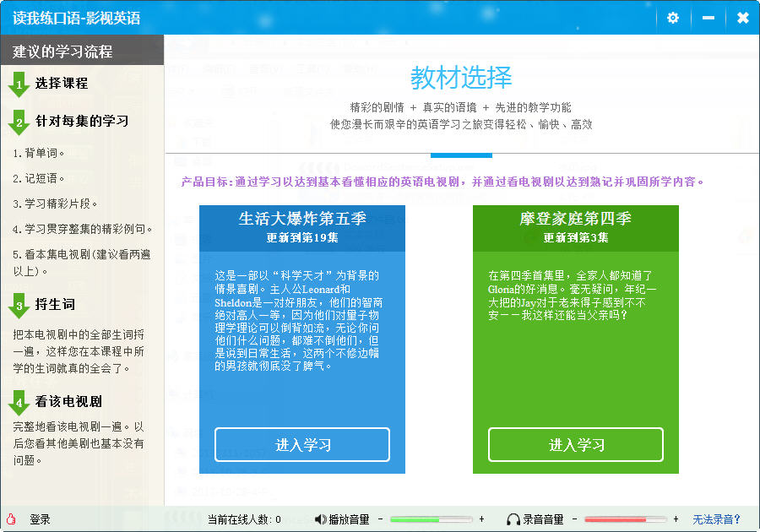The height and width of the screenshot is (532, 760).
Task: Click the recording volume headphone icon
Action: (x=513, y=519)
